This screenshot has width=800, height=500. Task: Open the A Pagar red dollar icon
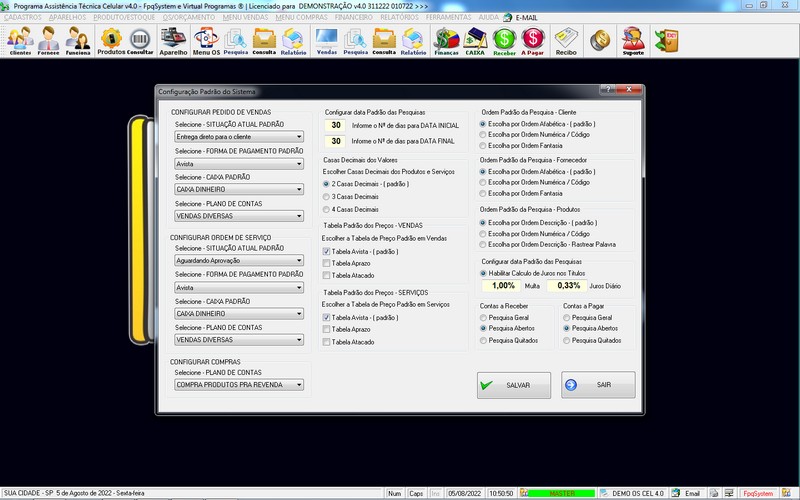[533, 40]
